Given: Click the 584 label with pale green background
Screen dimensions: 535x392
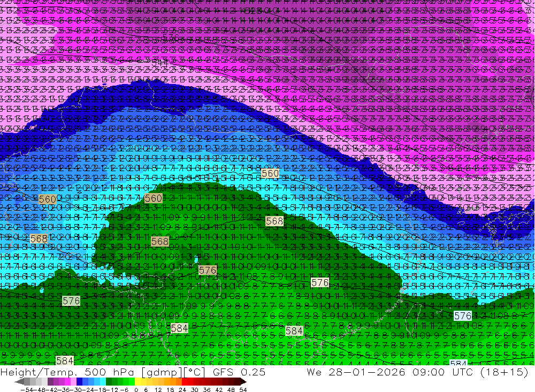Looking at the screenshot, I should [294, 330].
